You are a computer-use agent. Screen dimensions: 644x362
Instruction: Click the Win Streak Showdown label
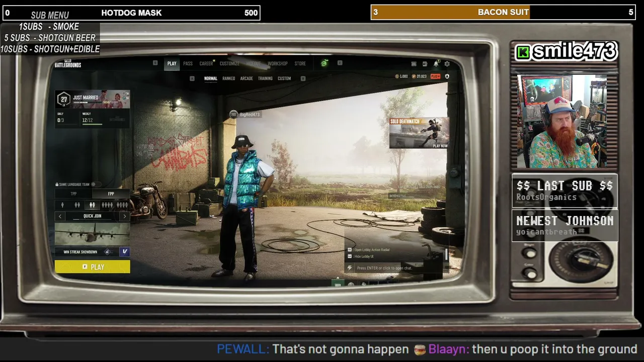tap(80, 252)
